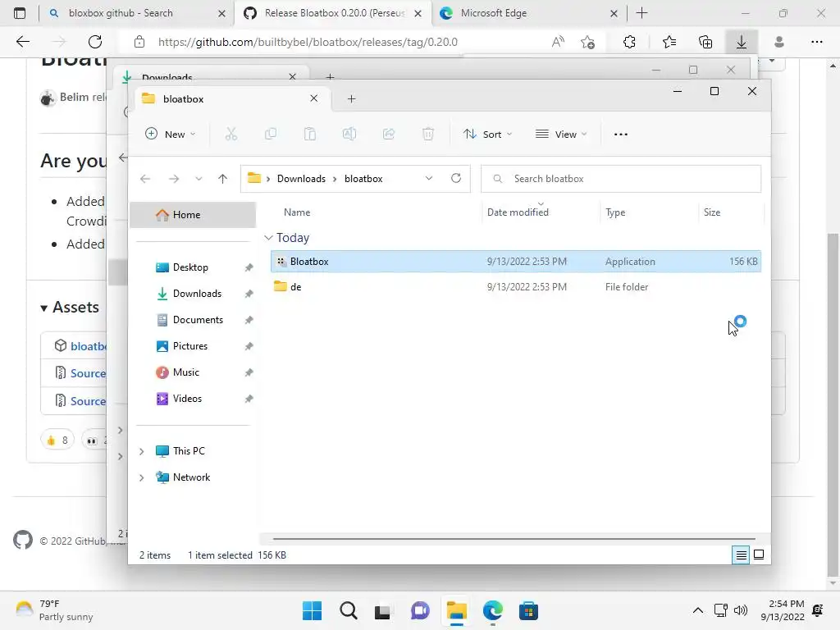Open Documents in navigation pane

(198, 320)
